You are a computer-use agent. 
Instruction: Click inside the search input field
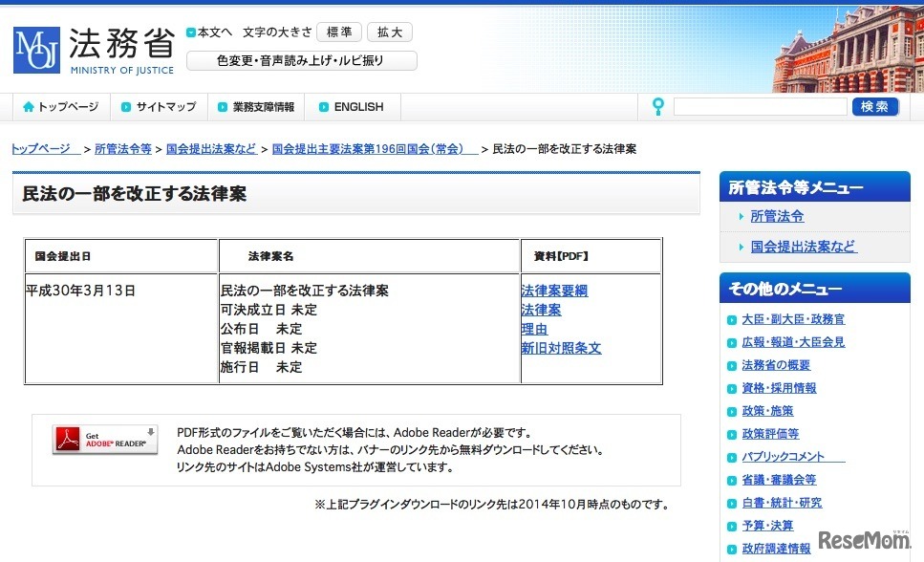tap(760, 106)
